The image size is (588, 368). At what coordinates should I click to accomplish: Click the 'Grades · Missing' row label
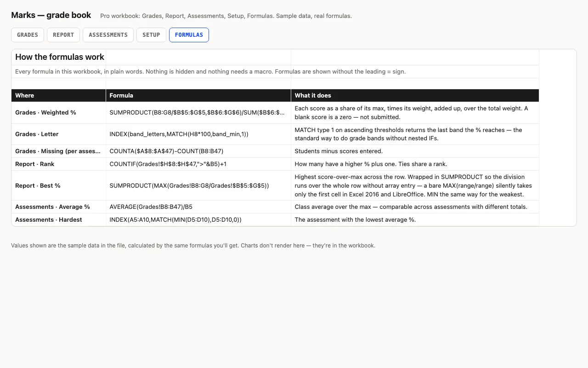[x=58, y=151]
